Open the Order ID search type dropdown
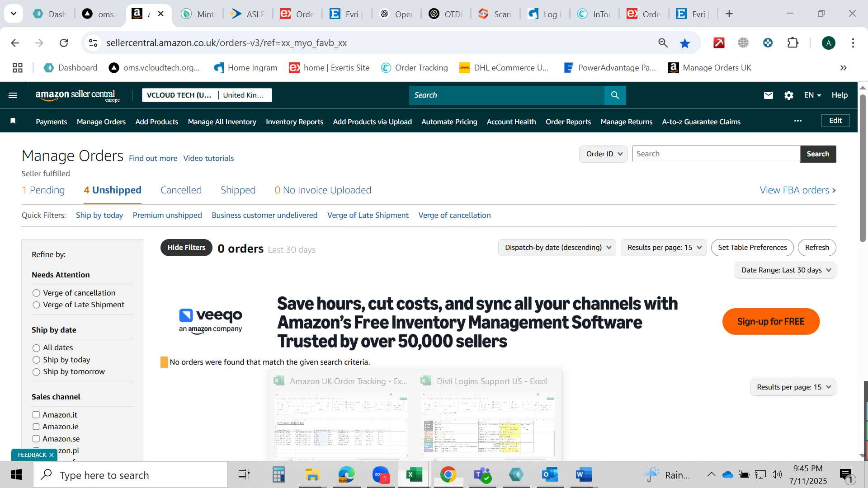The width and height of the screenshot is (868, 488). 603,154
